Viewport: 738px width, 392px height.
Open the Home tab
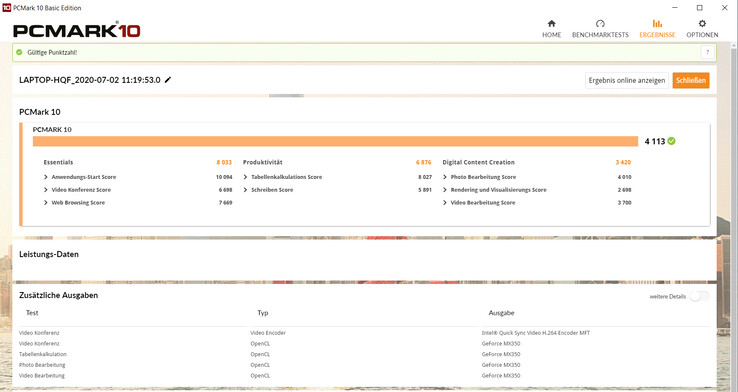coord(551,29)
